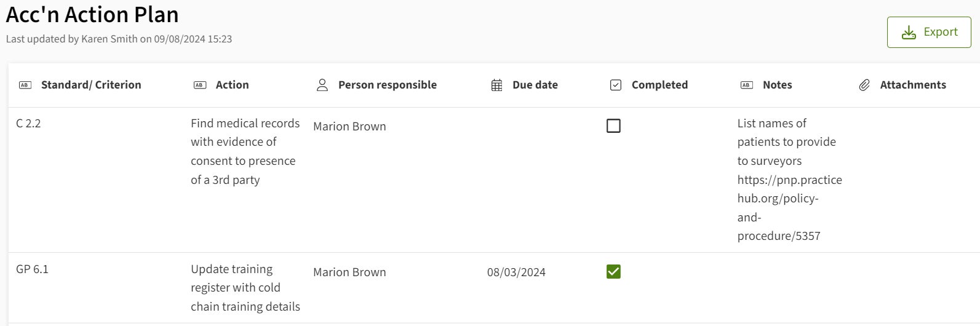Click the Export download icon
The image size is (980, 326).
909,33
